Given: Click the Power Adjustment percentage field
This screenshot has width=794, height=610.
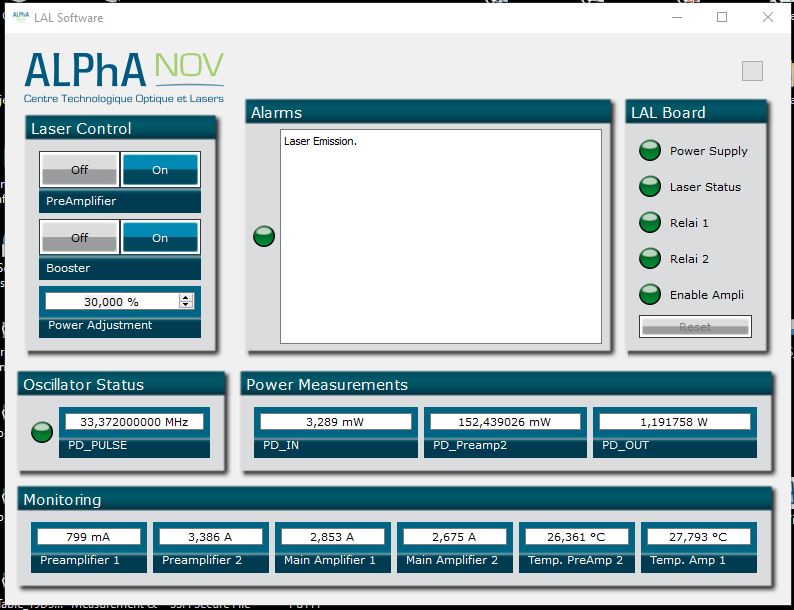Looking at the screenshot, I should click(x=111, y=301).
